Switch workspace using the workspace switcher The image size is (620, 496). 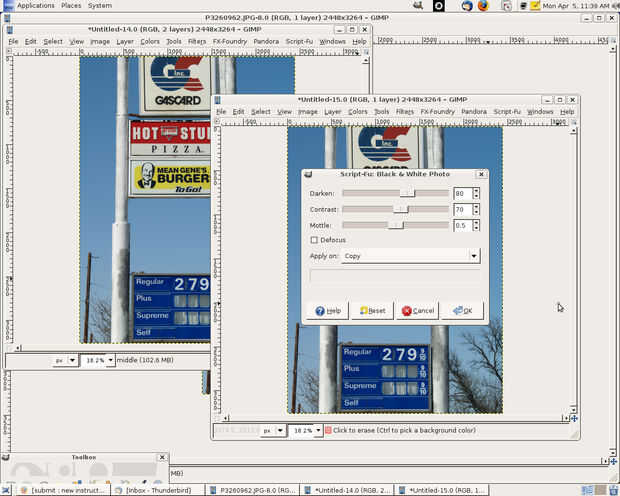[x=594, y=490]
